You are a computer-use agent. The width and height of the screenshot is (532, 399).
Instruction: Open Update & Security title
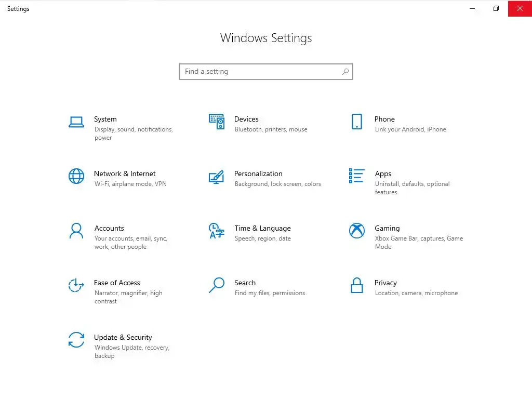(123, 338)
